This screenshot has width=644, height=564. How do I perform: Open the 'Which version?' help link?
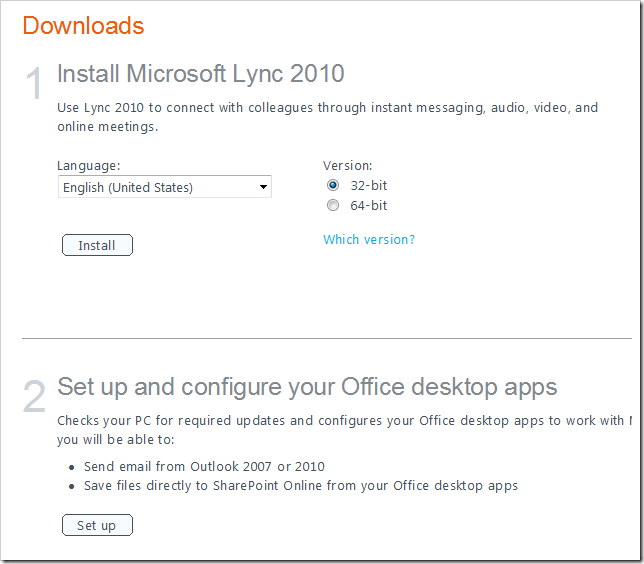point(368,239)
